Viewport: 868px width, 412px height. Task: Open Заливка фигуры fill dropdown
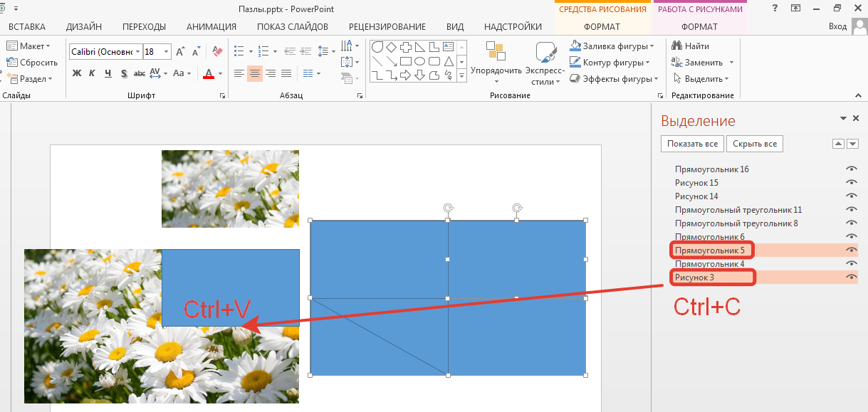click(x=612, y=46)
